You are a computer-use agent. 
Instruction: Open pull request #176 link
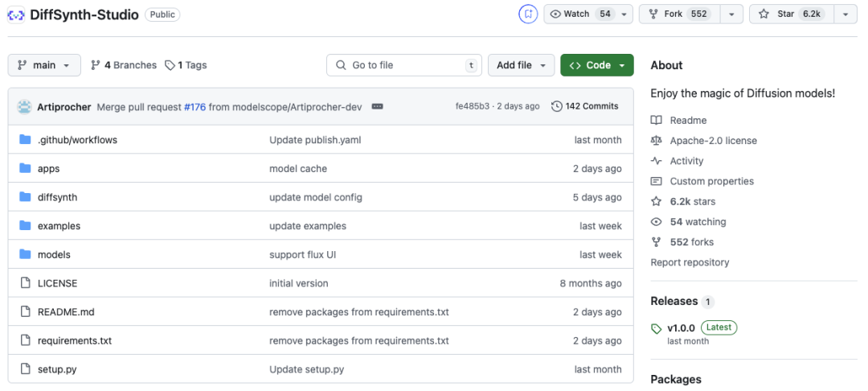pos(194,107)
